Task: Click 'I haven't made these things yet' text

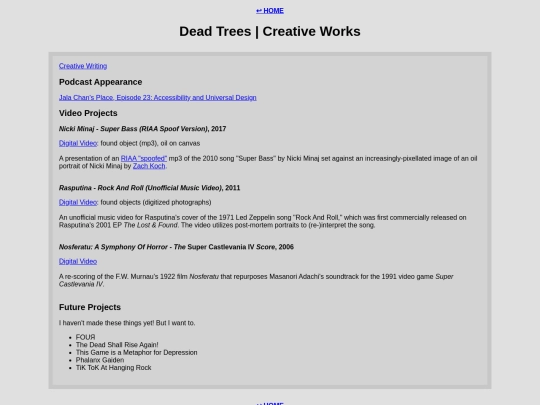Action: point(127,323)
